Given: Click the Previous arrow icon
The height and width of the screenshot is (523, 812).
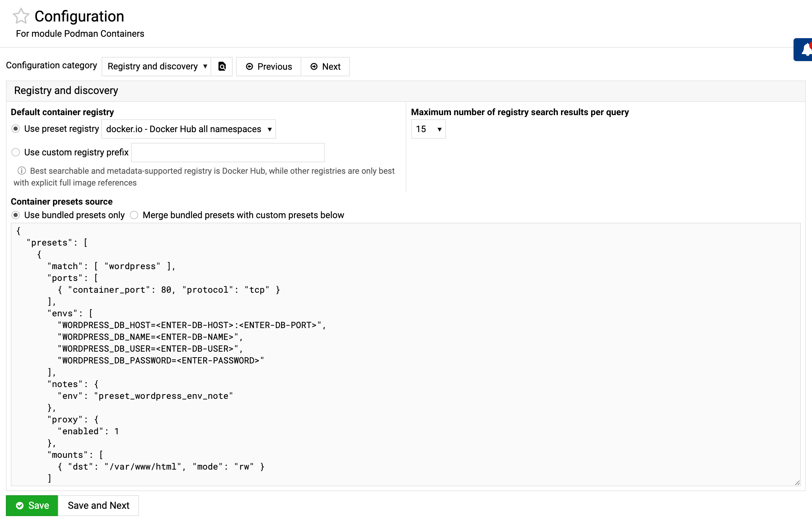Looking at the screenshot, I should 249,67.
